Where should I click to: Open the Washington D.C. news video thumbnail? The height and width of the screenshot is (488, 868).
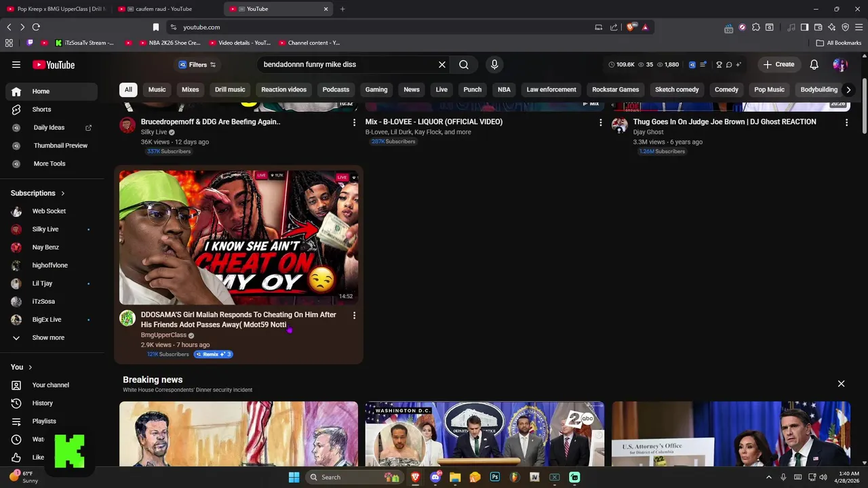pyautogui.click(x=485, y=434)
